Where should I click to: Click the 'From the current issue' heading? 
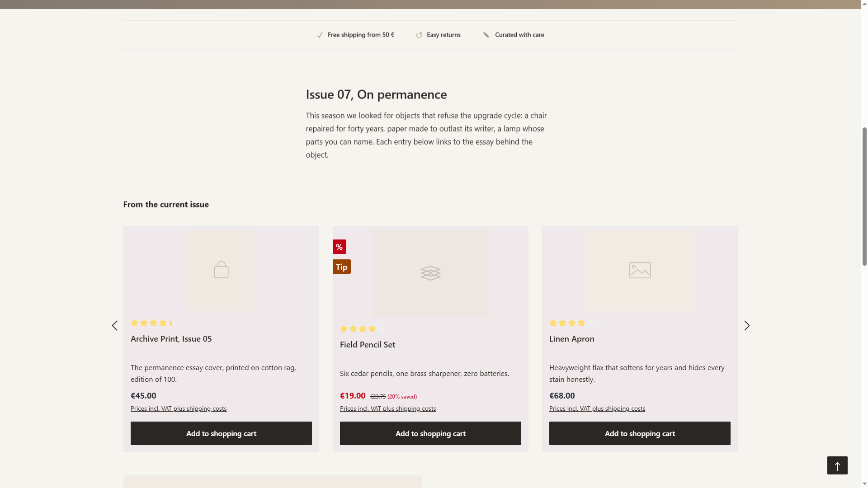pyautogui.click(x=166, y=204)
